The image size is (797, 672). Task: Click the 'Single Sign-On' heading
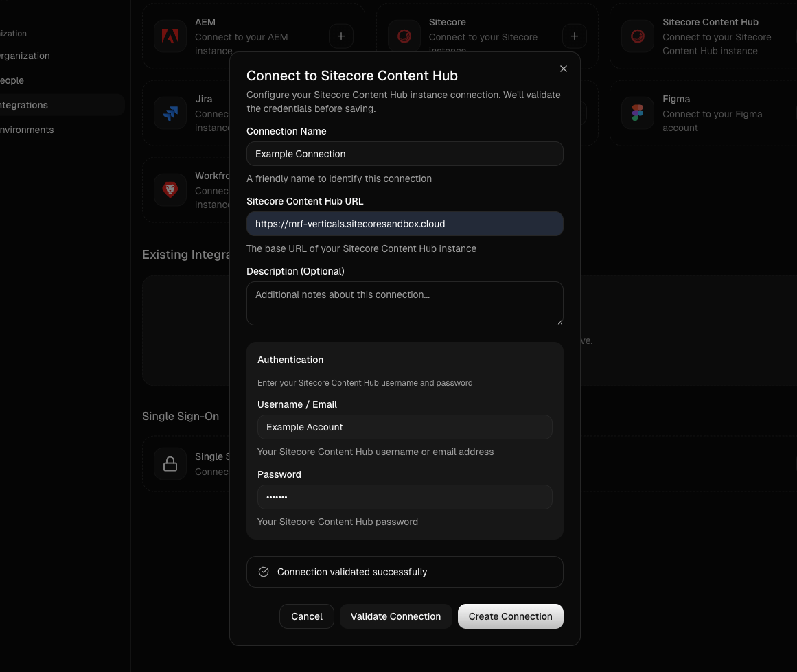click(x=181, y=416)
